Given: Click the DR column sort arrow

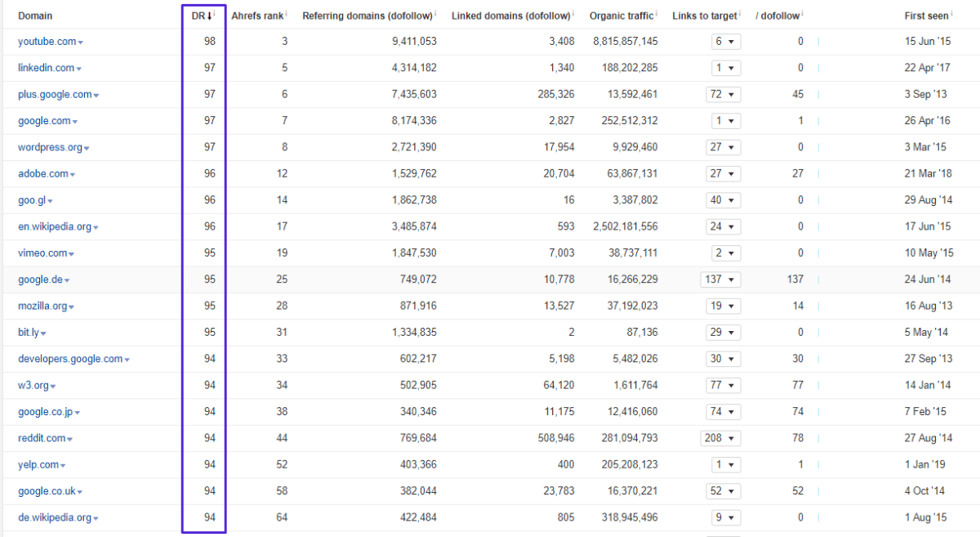Looking at the screenshot, I should coord(210,16).
